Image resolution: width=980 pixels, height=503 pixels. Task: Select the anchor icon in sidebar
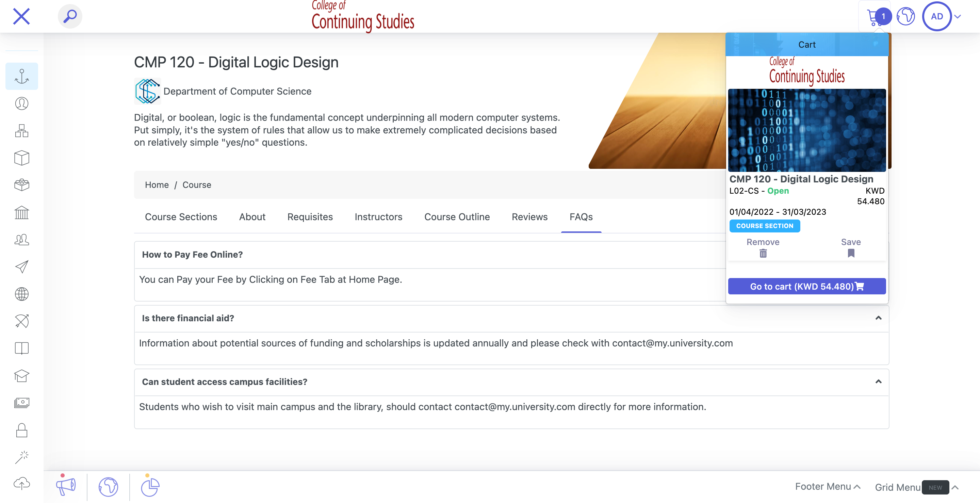tap(22, 76)
